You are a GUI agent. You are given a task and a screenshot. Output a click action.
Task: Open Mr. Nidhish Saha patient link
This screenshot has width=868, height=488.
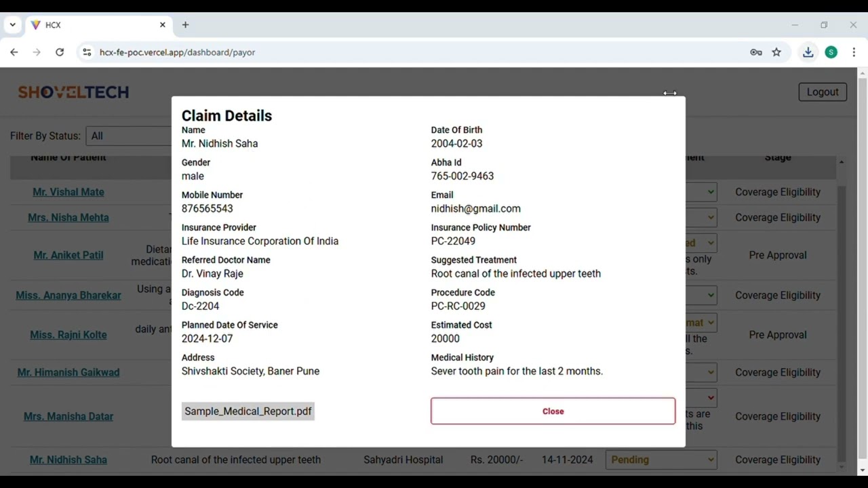[68, 460]
